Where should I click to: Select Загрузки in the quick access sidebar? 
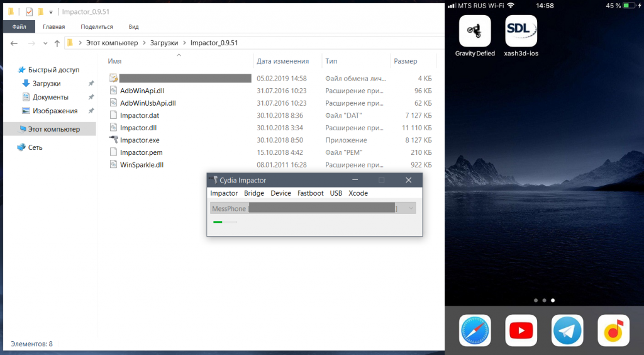(x=47, y=83)
